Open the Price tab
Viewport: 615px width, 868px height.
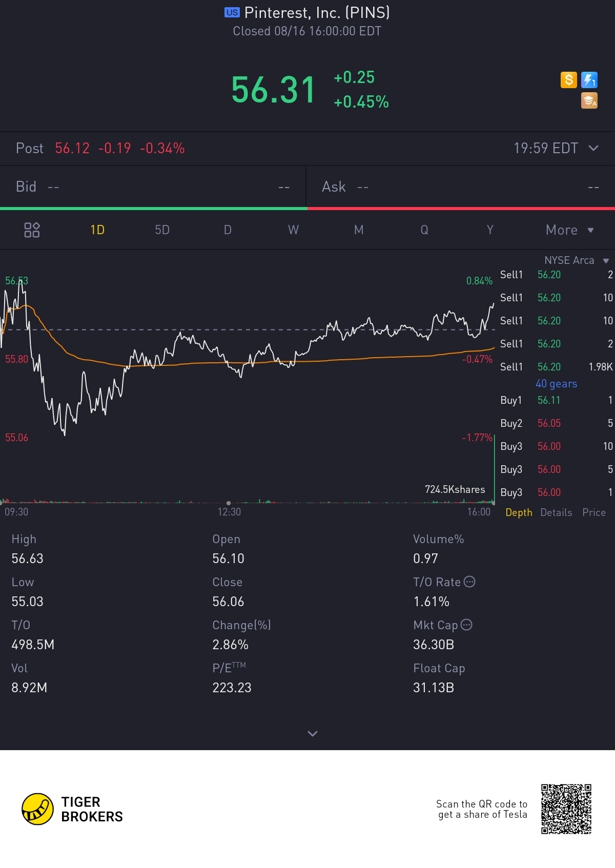click(x=594, y=512)
